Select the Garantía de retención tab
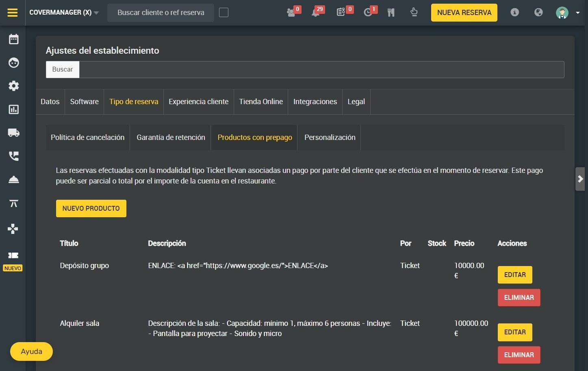Image resolution: width=588 pixels, height=371 pixels. click(171, 137)
